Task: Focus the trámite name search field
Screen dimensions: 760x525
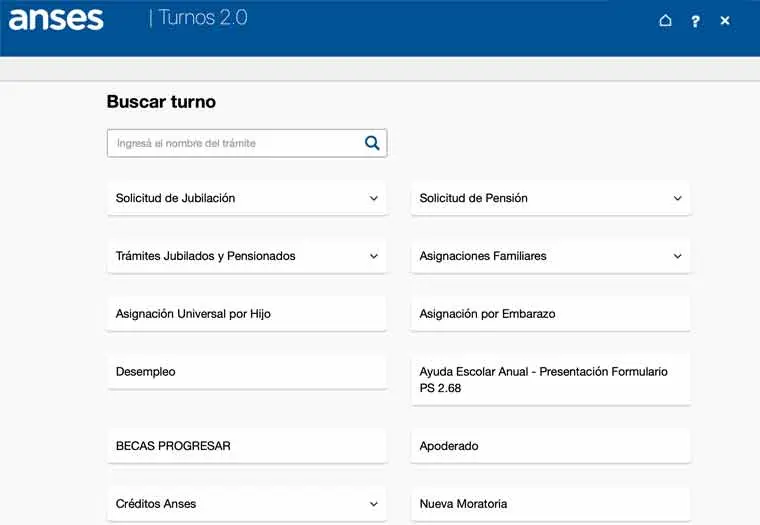Action: pyautogui.click(x=247, y=143)
